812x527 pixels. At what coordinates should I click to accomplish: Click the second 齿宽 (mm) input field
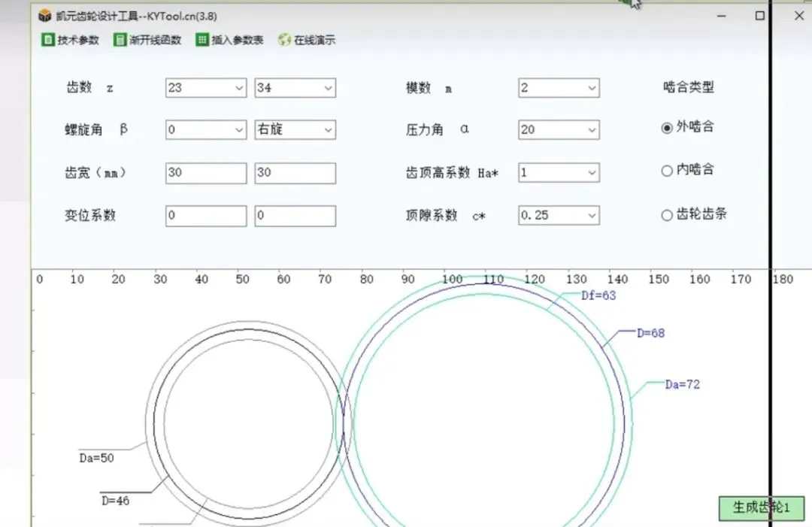(295, 173)
